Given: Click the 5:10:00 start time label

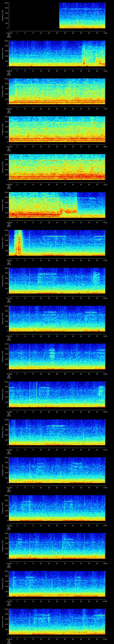Looking at the screenshot, I should 9,260.
